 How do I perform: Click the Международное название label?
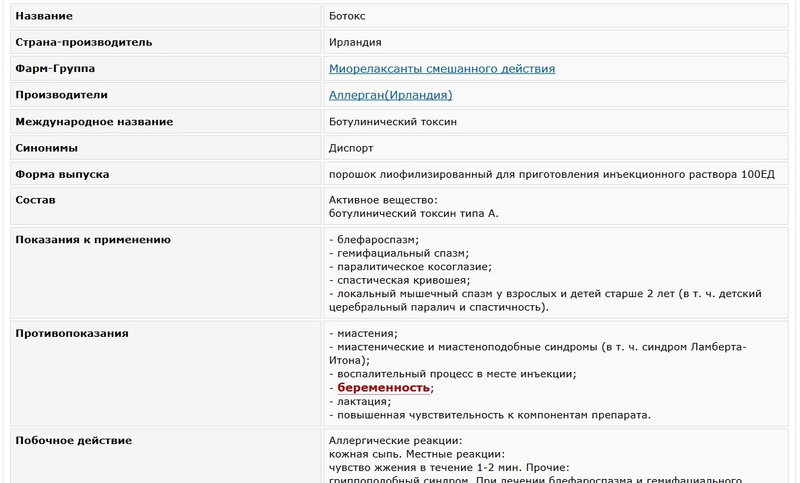tap(94, 122)
